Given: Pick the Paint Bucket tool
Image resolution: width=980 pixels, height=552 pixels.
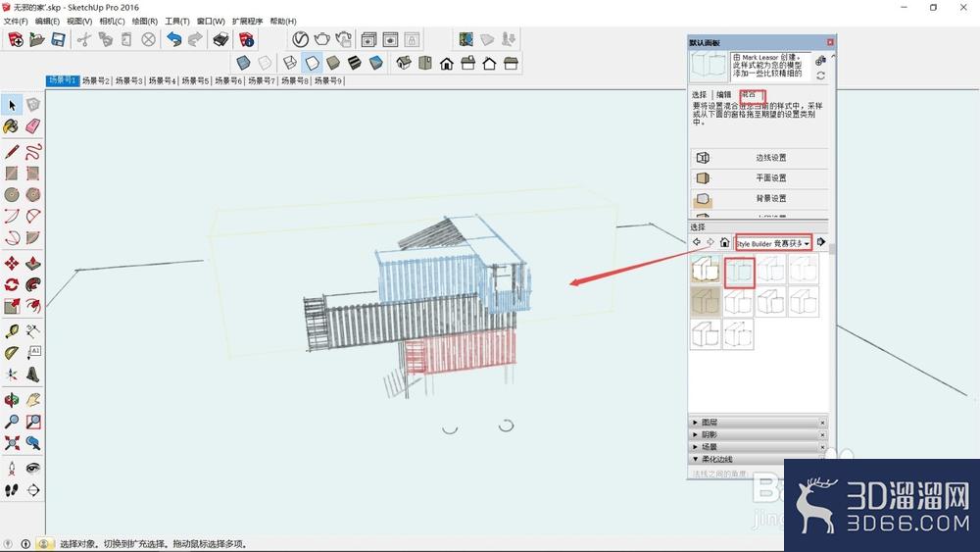Looking at the screenshot, I should click(x=12, y=126).
